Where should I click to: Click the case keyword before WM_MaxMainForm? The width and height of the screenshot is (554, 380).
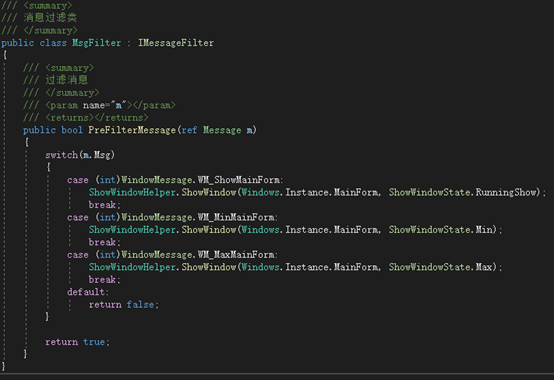pyautogui.click(x=78, y=255)
